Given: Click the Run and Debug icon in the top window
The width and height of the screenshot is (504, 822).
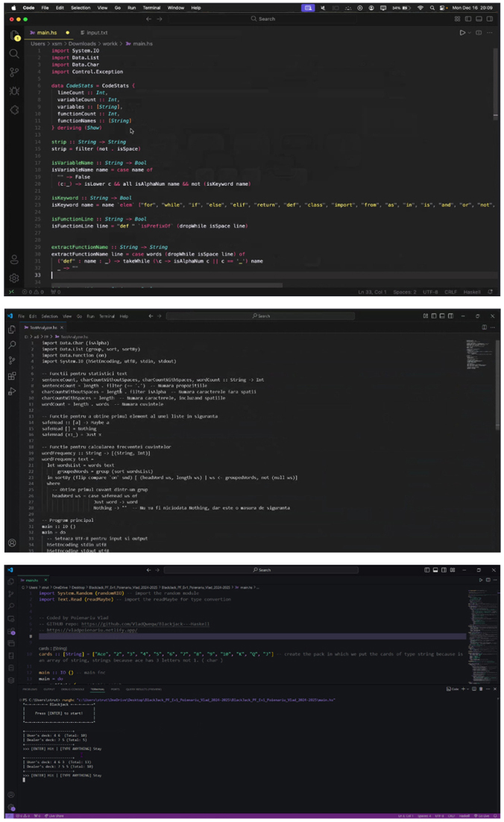Looking at the screenshot, I should click(14, 91).
